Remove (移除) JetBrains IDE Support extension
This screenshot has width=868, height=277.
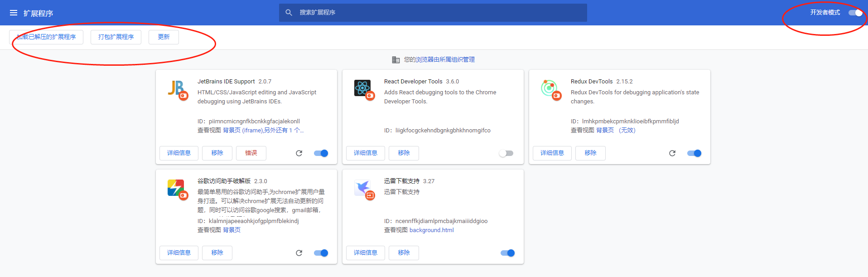[x=217, y=153]
